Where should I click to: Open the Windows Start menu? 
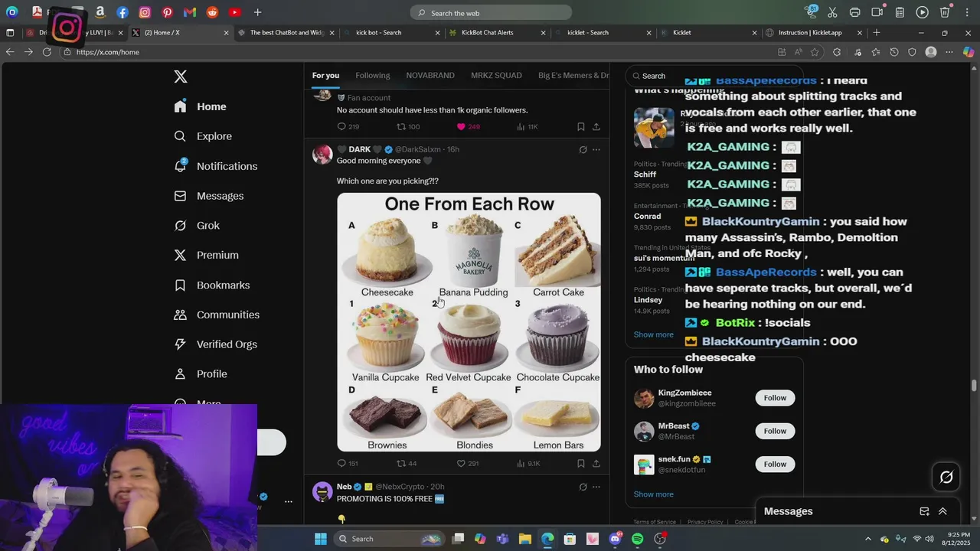point(321,539)
